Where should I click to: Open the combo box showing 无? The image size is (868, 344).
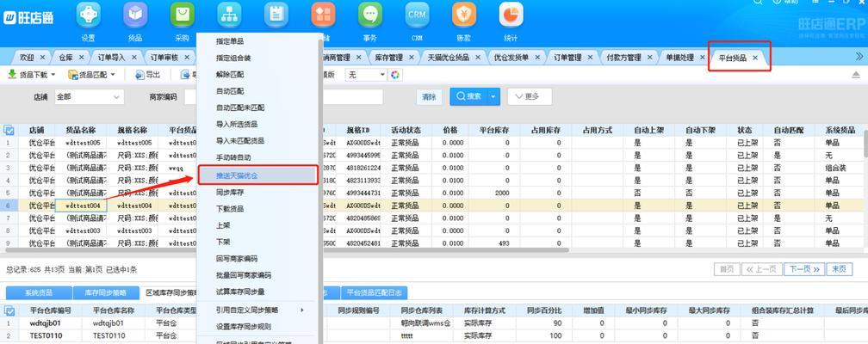coord(366,75)
